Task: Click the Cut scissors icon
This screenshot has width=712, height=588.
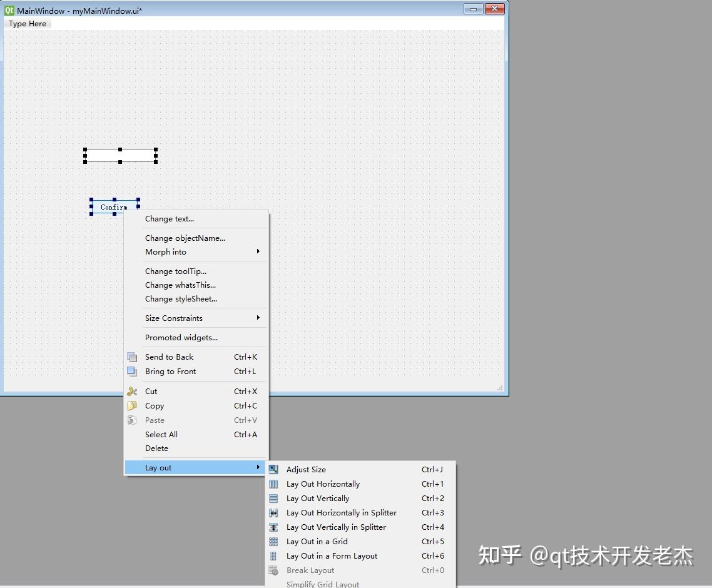Action: [x=133, y=391]
